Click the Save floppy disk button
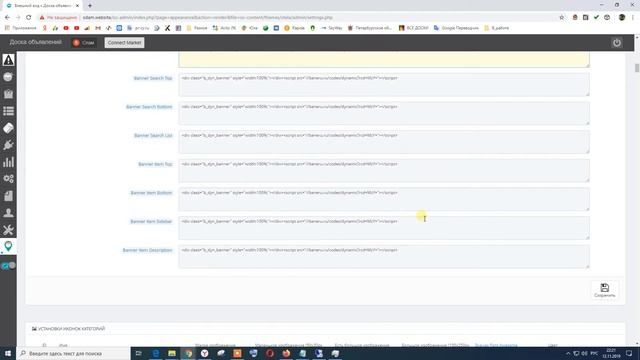 tap(604, 290)
